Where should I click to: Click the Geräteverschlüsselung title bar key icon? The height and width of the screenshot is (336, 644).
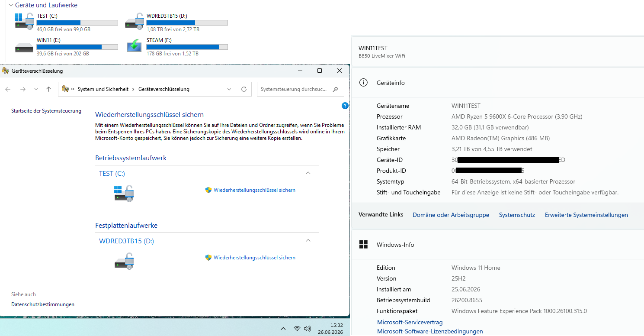[6, 71]
